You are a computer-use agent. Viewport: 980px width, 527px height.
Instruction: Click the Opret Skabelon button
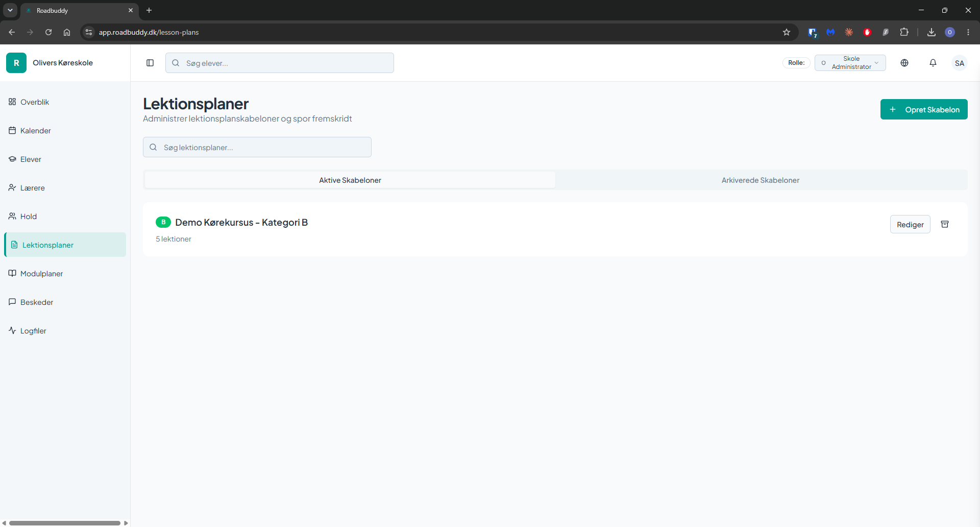pos(924,109)
